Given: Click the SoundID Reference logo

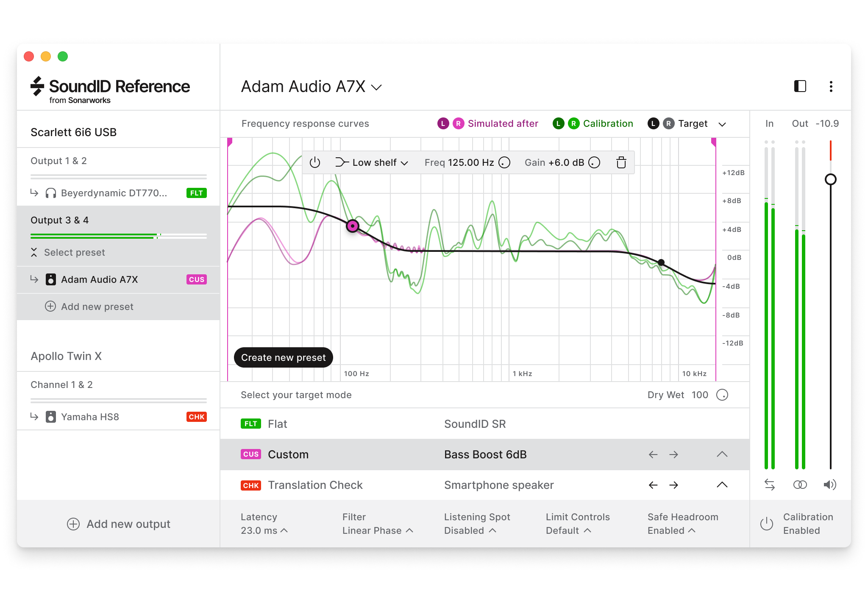Looking at the screenshot, I should pyautogui.click(x=110, y=90).
